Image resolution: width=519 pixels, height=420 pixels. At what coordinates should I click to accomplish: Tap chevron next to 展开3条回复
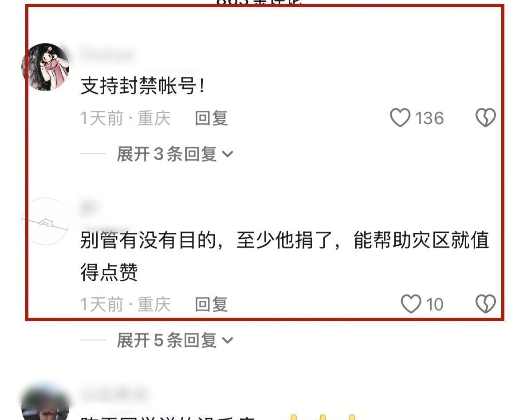[x=228, y=154]
